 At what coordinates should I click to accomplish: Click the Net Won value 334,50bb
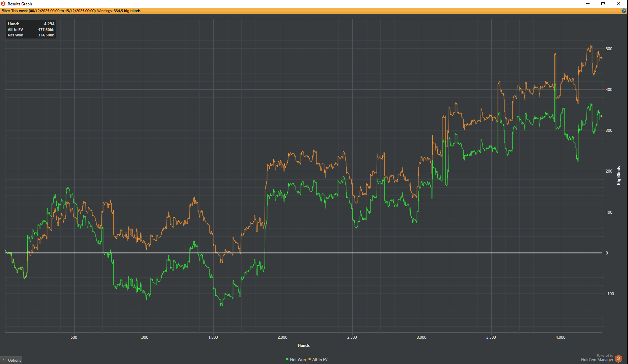pyautogui.click(x=46, y=35)
